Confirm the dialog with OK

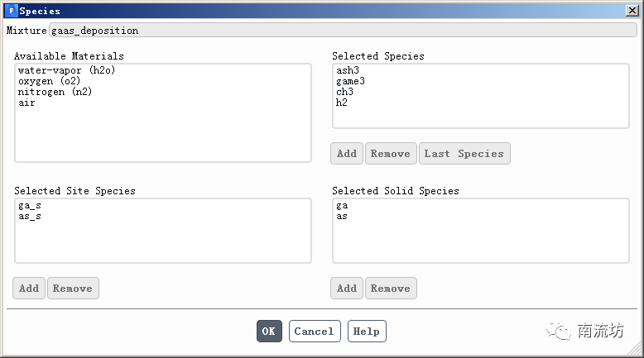(269, 332)
